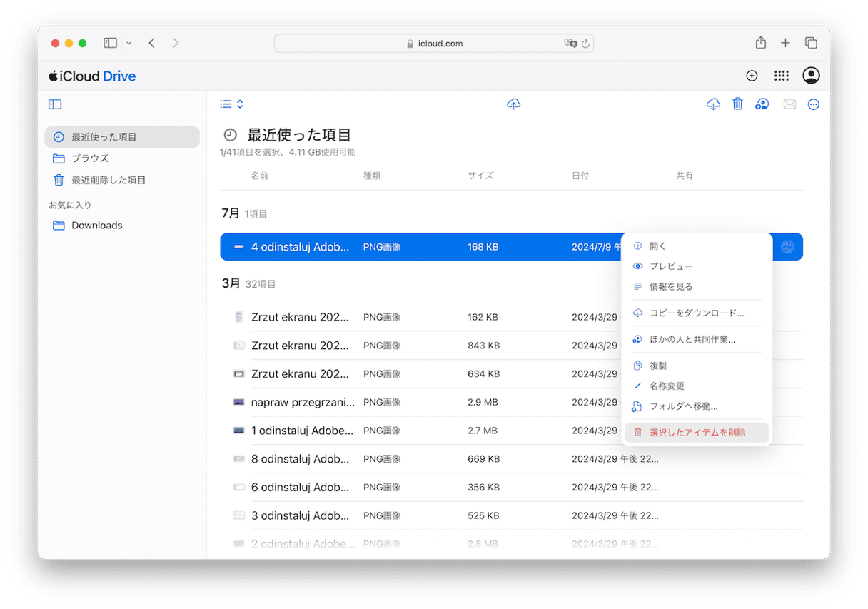The width and height of the screenshot is (868, 609).
Task: Select file napraw przegrzani...
Action: pos(303,403)
